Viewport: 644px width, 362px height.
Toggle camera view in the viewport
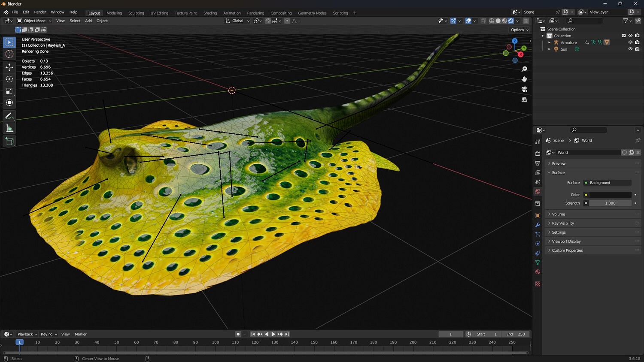click(524, 89)
